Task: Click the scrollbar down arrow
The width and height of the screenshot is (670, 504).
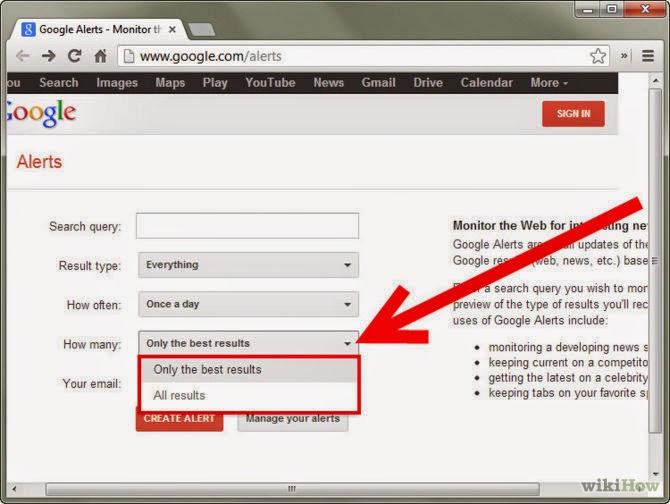Action: pos(655,474)
